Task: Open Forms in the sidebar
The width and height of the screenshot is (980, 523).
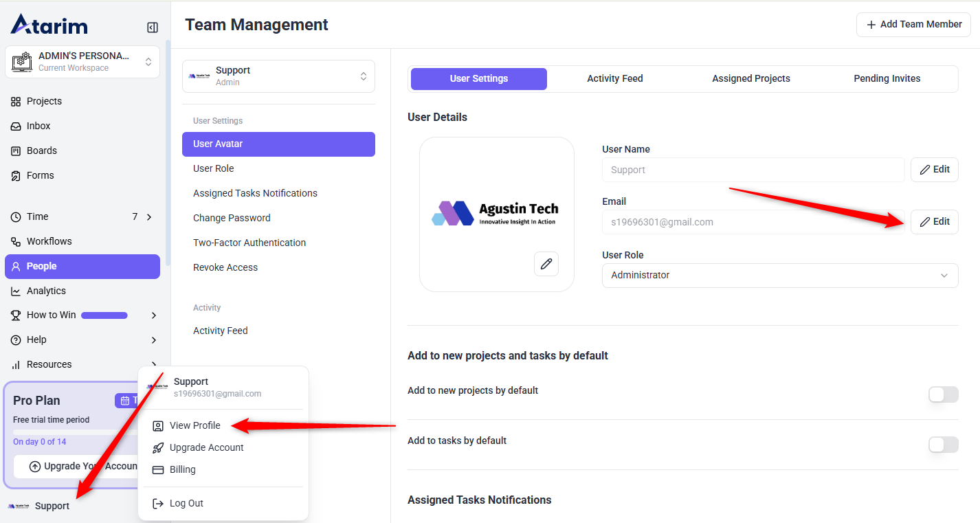Action: [40, 175]
